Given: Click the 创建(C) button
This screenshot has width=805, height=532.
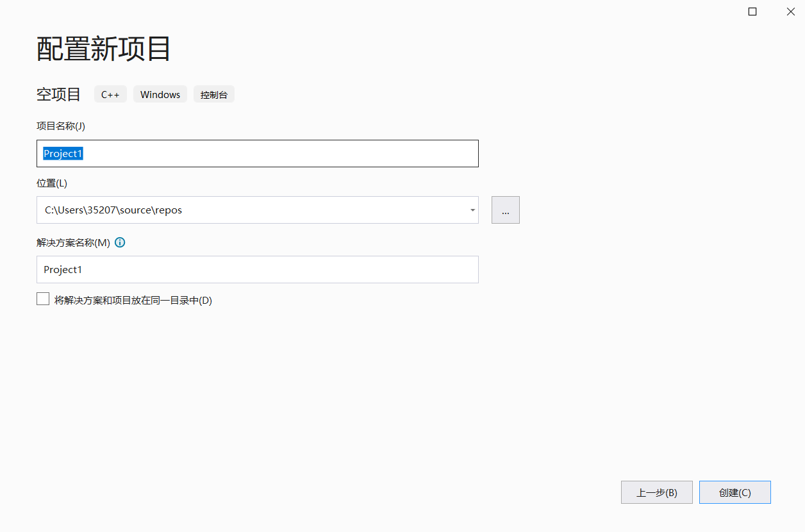Looking at the screenshot, I should [735, 492].
